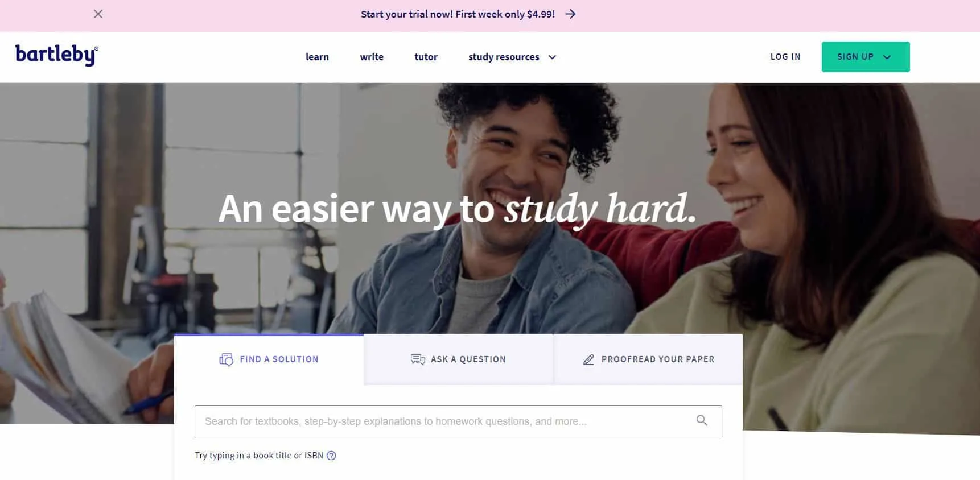This screenshot has height=480, width=980.
Task: Click the bartleby logo
Action: (x=57, y=55)
